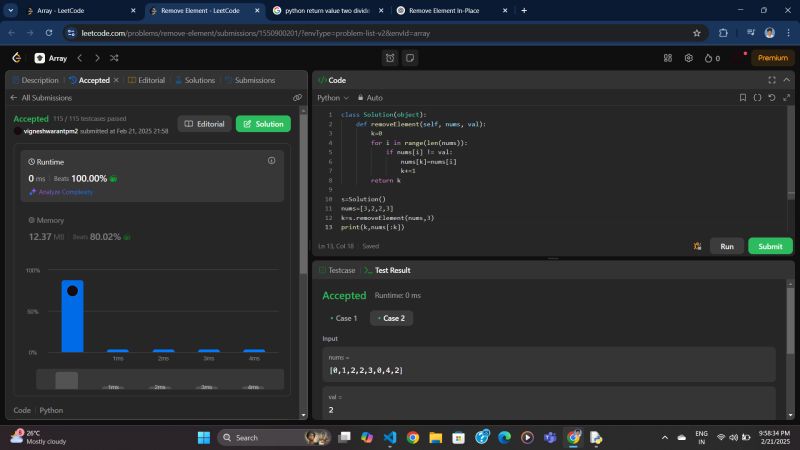Open Chrome profile avatar
Image resolution: width=800 pixels, height=450 pixels.
pos(769,33)
